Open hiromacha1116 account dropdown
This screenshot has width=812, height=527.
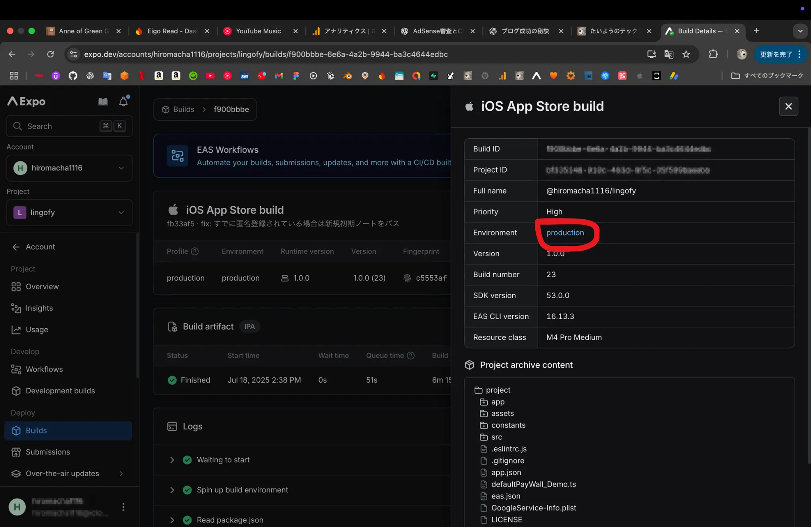pyautogui.click(x=69, y=168)
